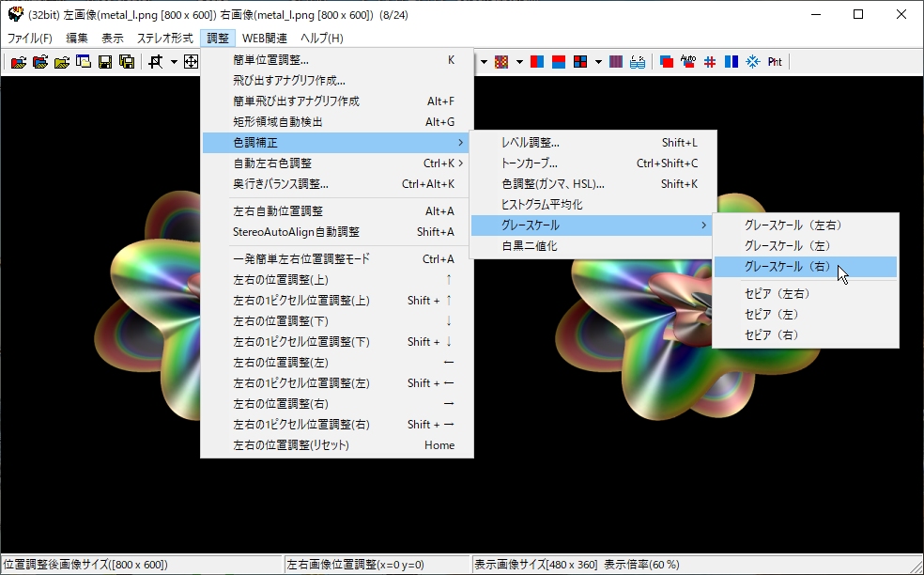Image resolution: width=924 pixels, height=575 pixels.
Task: Choose 左右自動位置調整 menu item
Action: [336, 211]
